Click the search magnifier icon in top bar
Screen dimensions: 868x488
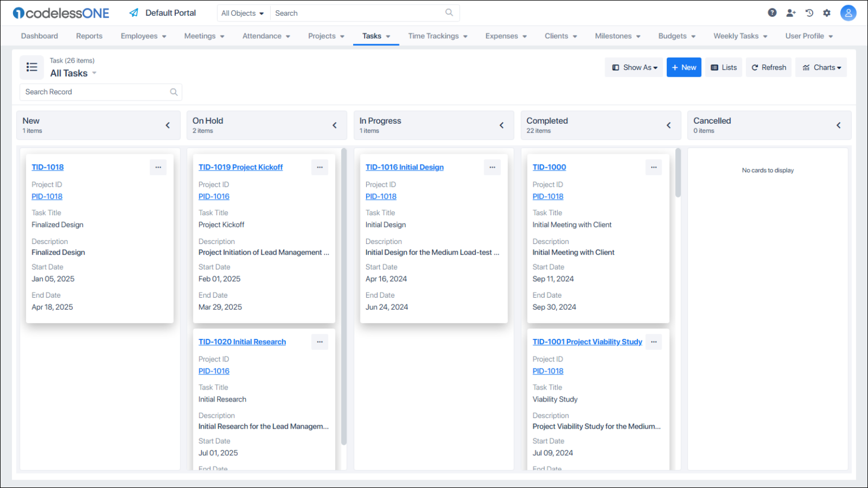449,12
